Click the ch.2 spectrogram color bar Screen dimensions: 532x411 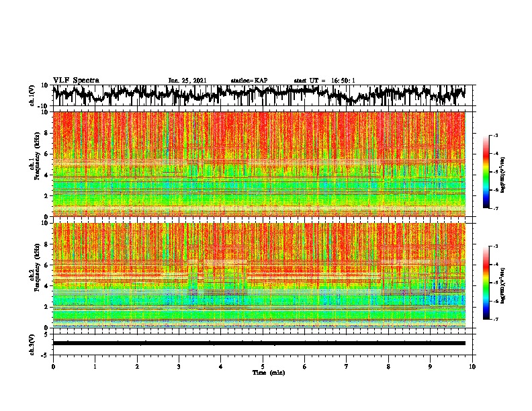coord(486,283)
